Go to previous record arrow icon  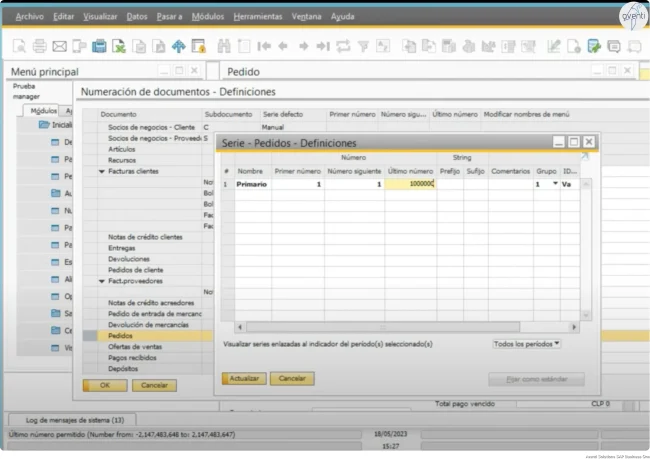(x=283, y=46)
